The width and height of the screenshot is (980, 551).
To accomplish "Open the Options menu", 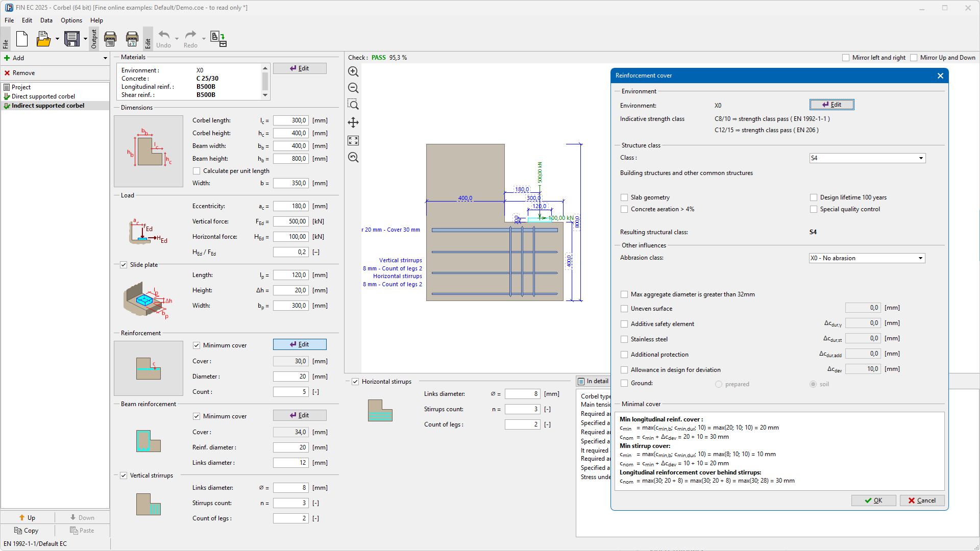I will (71, 20).
